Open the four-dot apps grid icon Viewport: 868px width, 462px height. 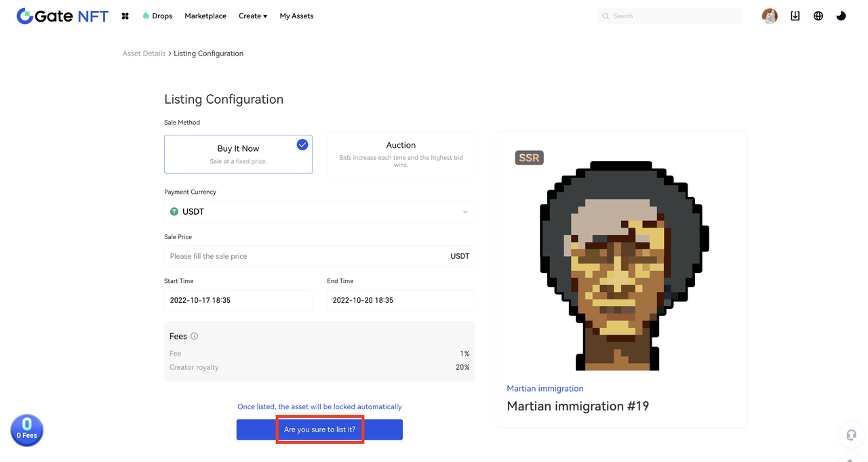(x=125, y=16)
